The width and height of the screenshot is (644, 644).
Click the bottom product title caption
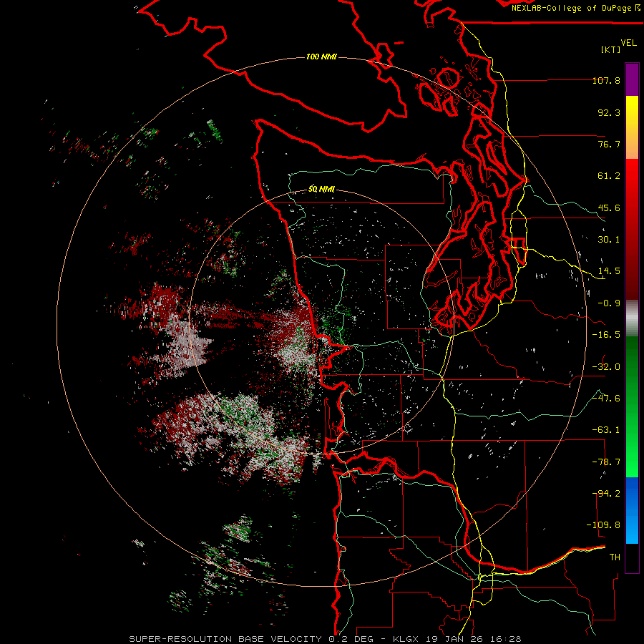pyautogui.click(x=326, y=639)
